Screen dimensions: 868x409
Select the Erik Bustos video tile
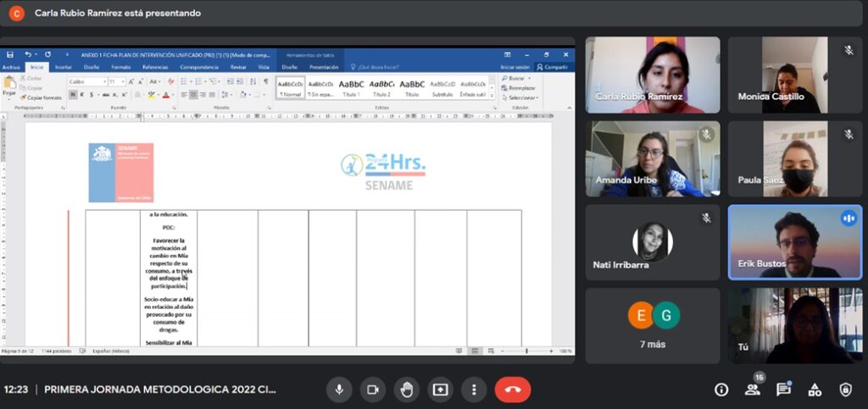pyautogui.click(x=795, y=242)
